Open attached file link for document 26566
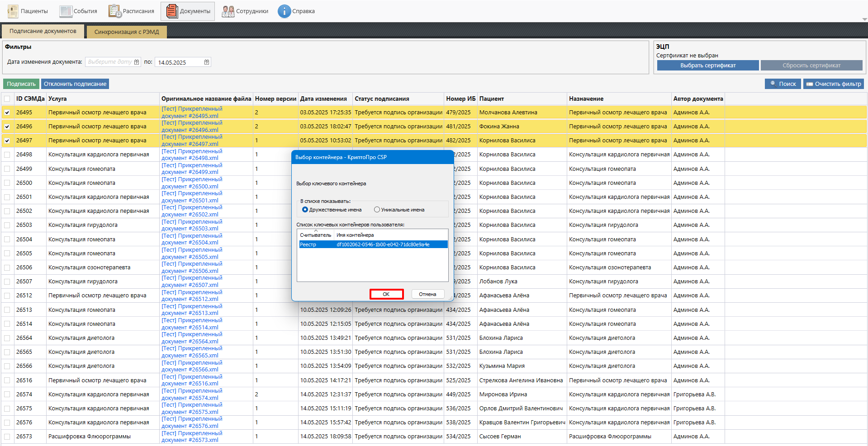Viewport: 868px width, 446px height. [x=192, y=366]
